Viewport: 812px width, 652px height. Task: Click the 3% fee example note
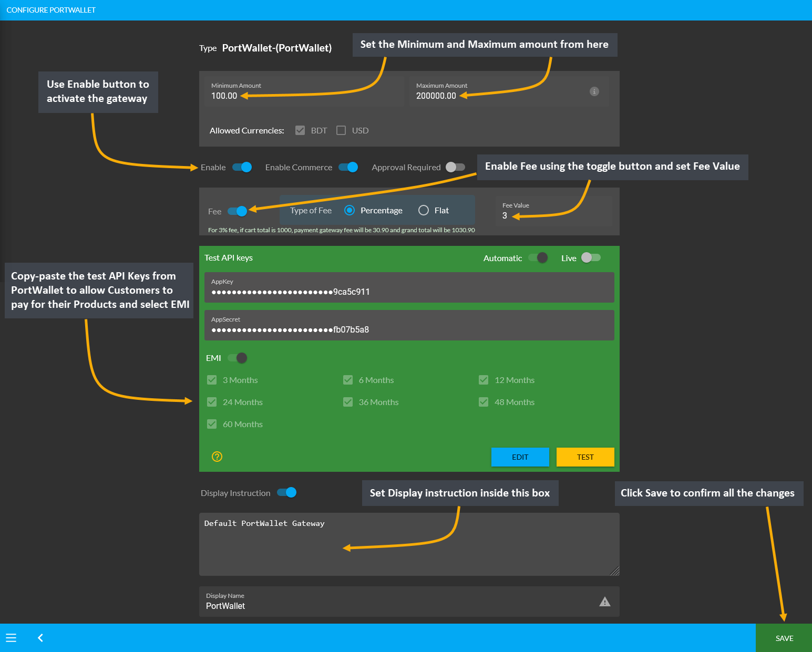(x=342, y=230)
